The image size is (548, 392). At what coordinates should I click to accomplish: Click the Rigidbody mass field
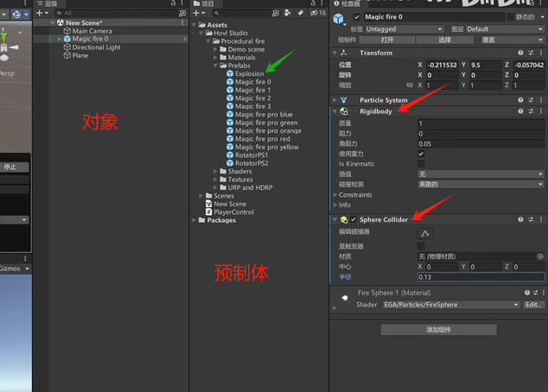pos(481,123)
